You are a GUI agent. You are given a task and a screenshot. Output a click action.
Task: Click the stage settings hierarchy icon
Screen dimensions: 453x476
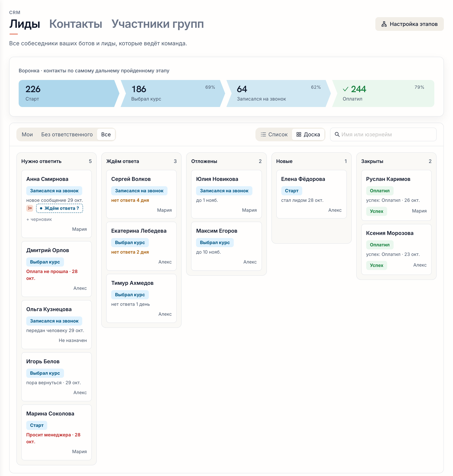384,24
